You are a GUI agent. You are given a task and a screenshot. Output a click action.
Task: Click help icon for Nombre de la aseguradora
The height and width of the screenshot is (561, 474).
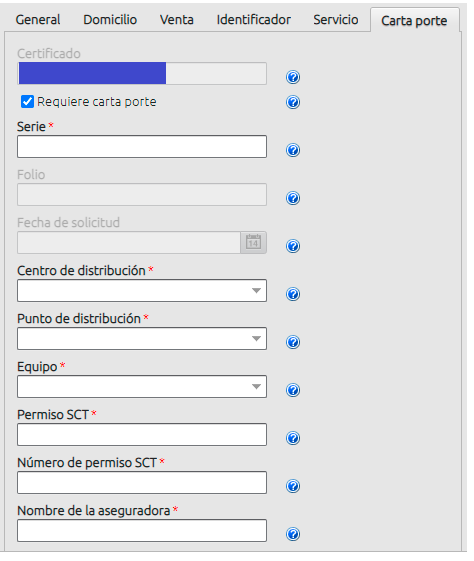point(293,534)
